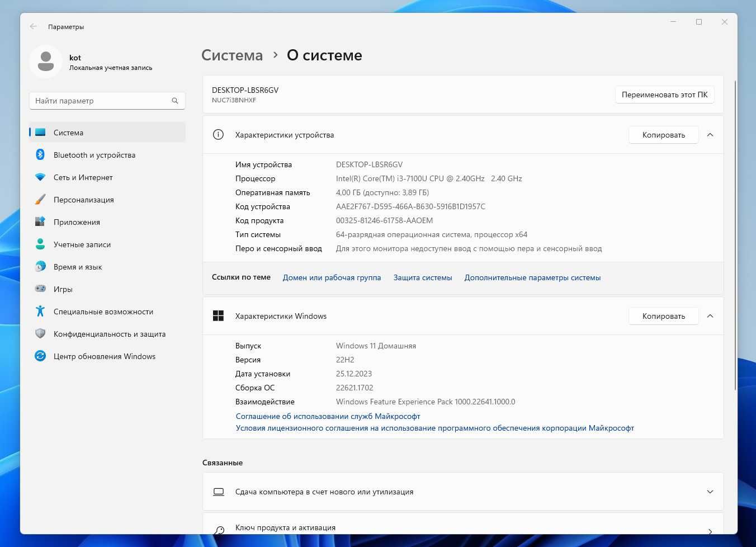756x547 pixels.
Task: Click the version 22H2 value
Action: click(345, 360)
